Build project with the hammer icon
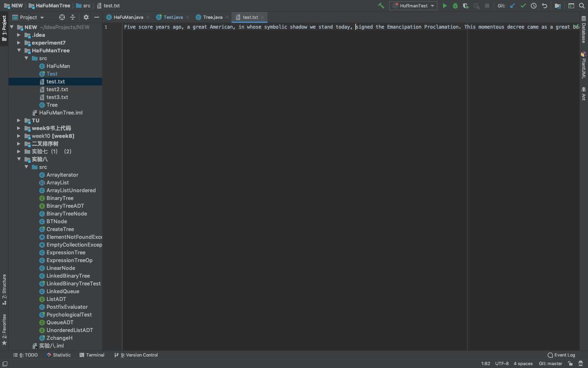 pos(381,6)
